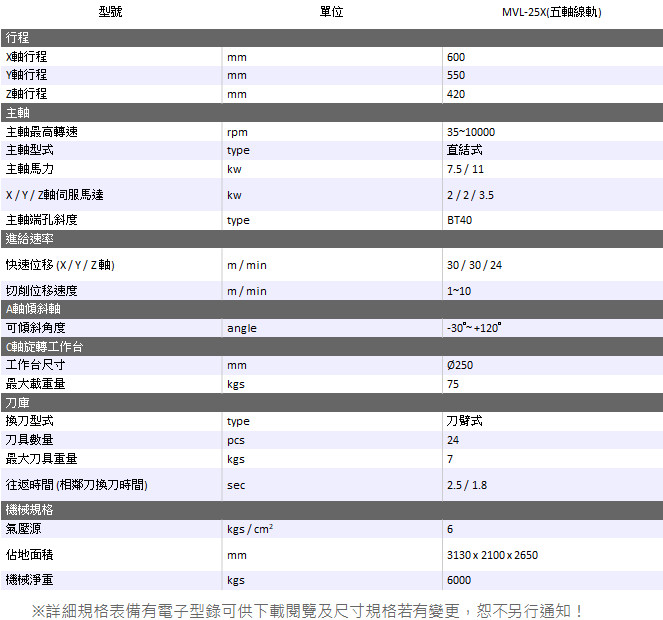This screenshot has width=663, height=620.
Task: Select the X軸行程 row label
Action: pos(26,57)
